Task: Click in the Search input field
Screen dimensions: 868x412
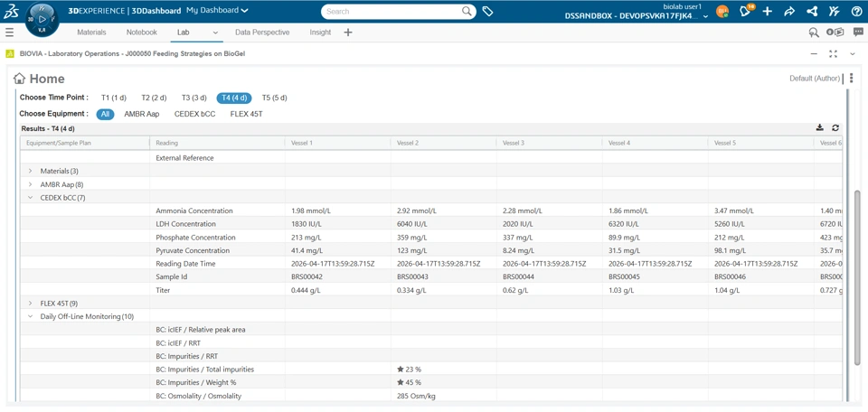Action: tap(392, 11)
